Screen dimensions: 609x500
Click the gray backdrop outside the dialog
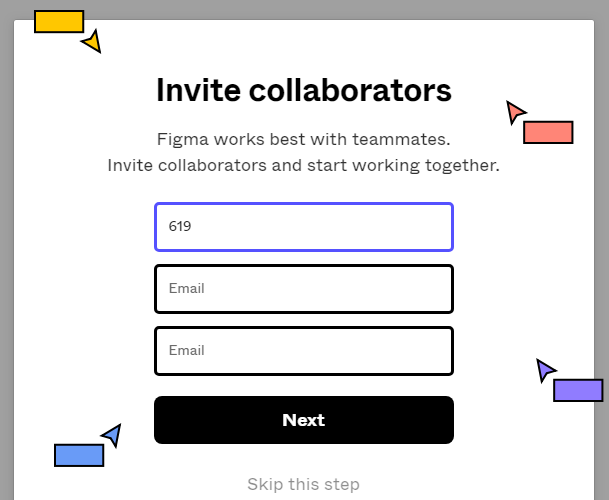click(x=6, y=250)
